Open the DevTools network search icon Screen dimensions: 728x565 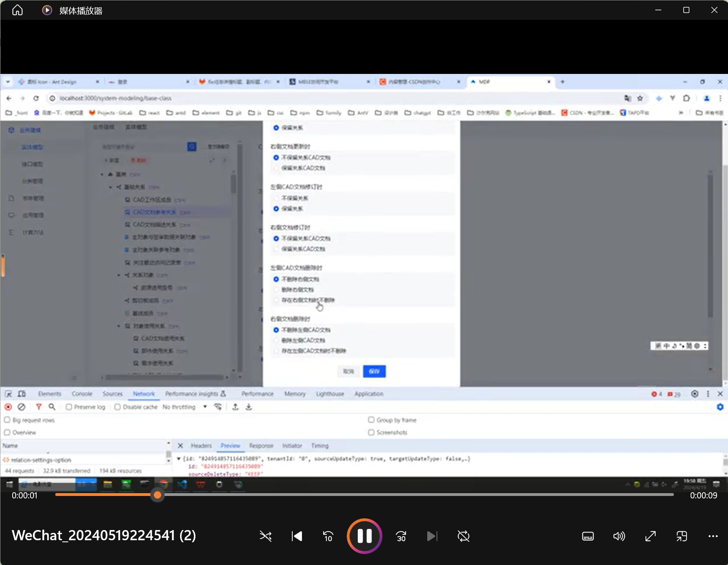52,407
